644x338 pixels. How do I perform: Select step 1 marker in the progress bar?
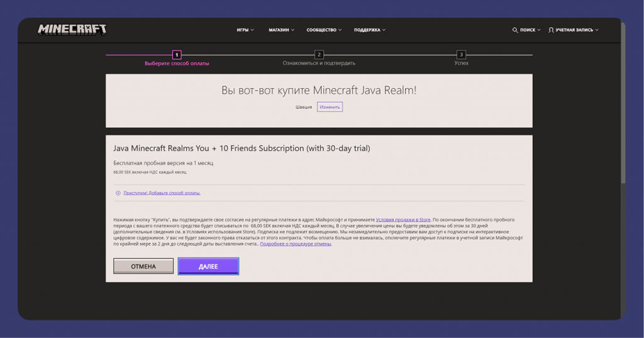pyautogui.click(x=177, y=55)
